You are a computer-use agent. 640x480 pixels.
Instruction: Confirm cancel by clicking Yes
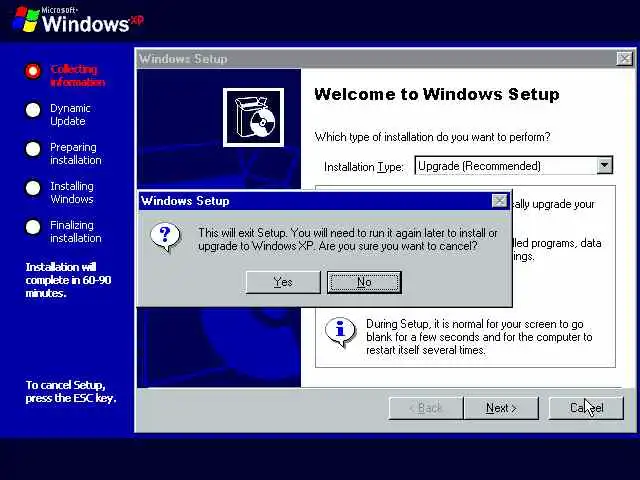283,282
